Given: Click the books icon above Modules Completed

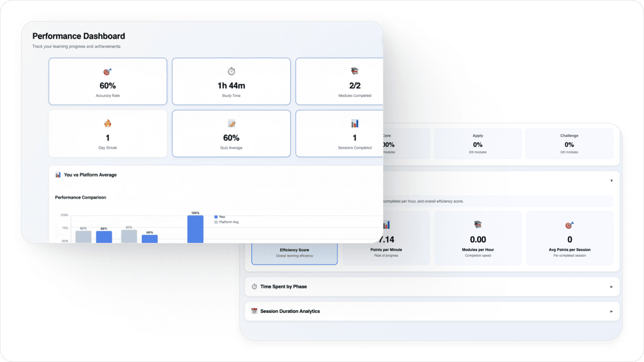Looking at the screenshot, I should (x=355, y=71).
